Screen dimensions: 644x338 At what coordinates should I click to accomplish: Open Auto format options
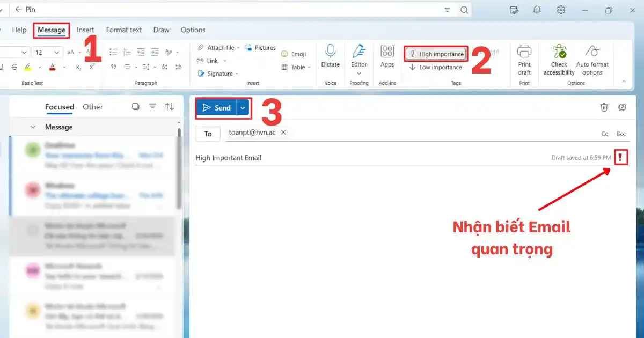click(x=592, y=60)
